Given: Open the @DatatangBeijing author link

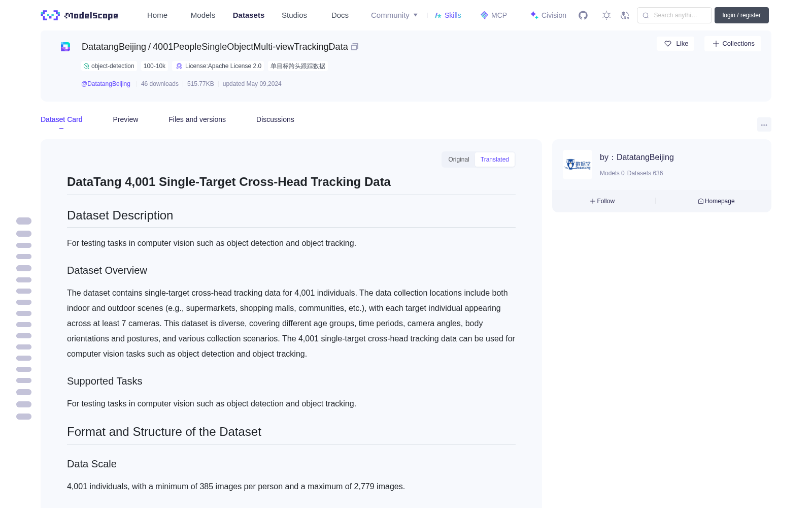Looking at the screenshot, I should (x=106, y=84).
